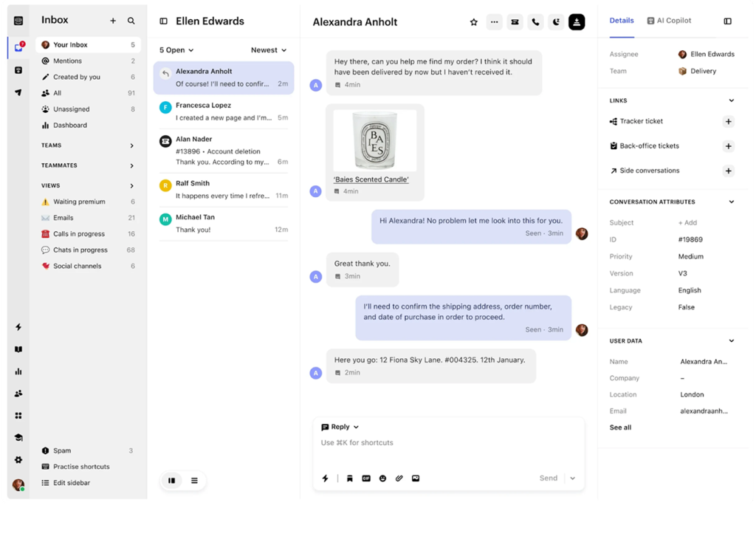
Task: Insert a GIF in the reply composer
Action: click(366, 478)
